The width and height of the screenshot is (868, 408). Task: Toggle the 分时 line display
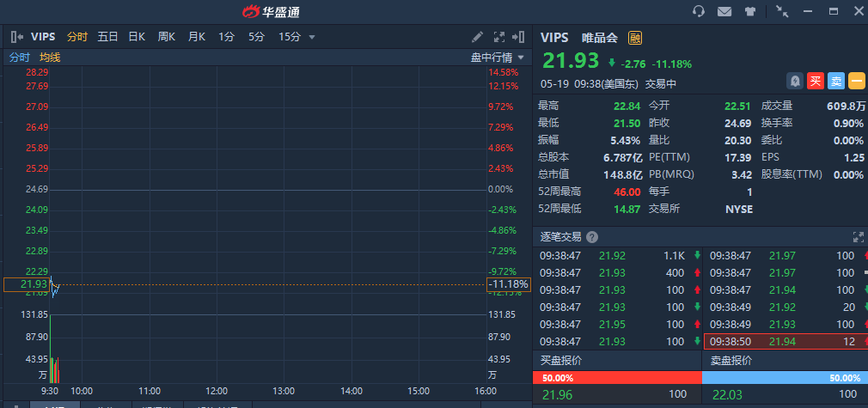[20, 58]
